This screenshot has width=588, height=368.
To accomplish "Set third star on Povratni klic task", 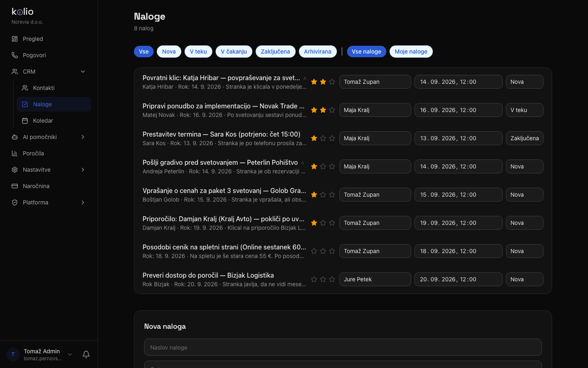I will [x=332, y=82].
